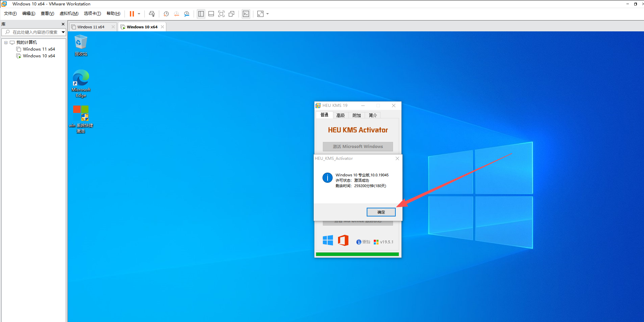Viewport: 644px width, 322px height.
Task: Expand the library search dropdown arrow
Action: coord(63,32)
